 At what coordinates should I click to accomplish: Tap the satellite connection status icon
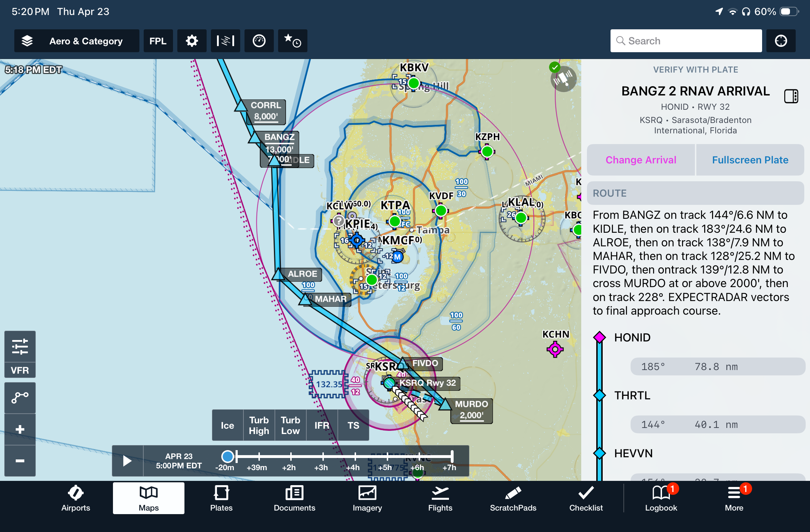(563, 79)
